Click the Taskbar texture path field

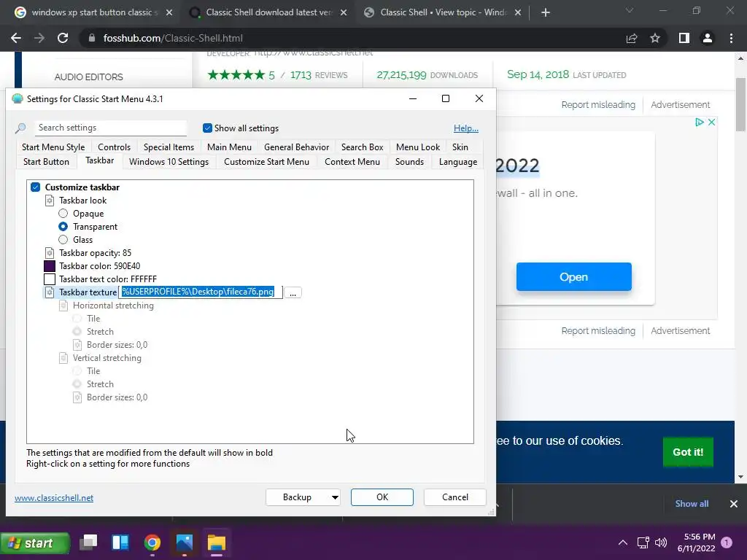[x=201, y=292]
